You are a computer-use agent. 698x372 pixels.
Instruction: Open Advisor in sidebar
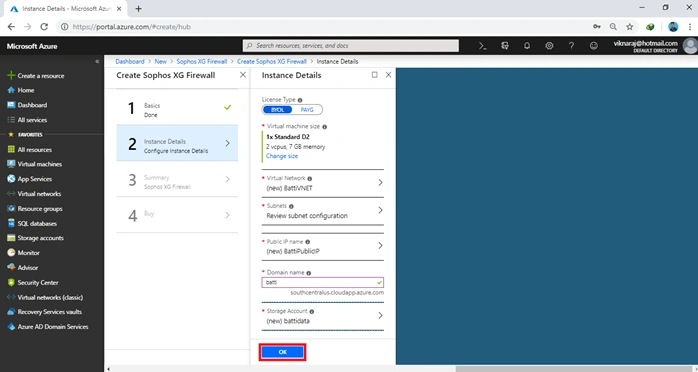coord(23,267)
